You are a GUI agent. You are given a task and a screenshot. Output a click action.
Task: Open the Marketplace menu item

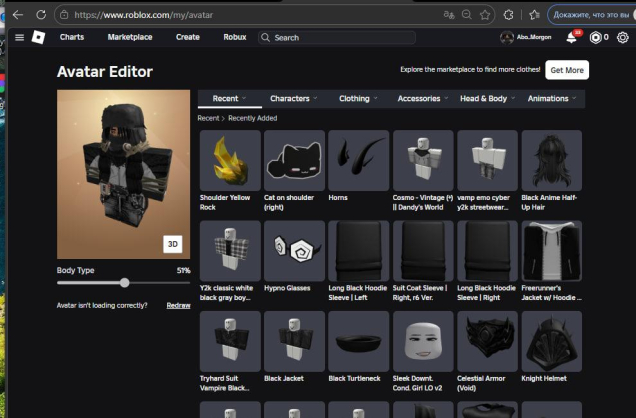click(130, 37)
